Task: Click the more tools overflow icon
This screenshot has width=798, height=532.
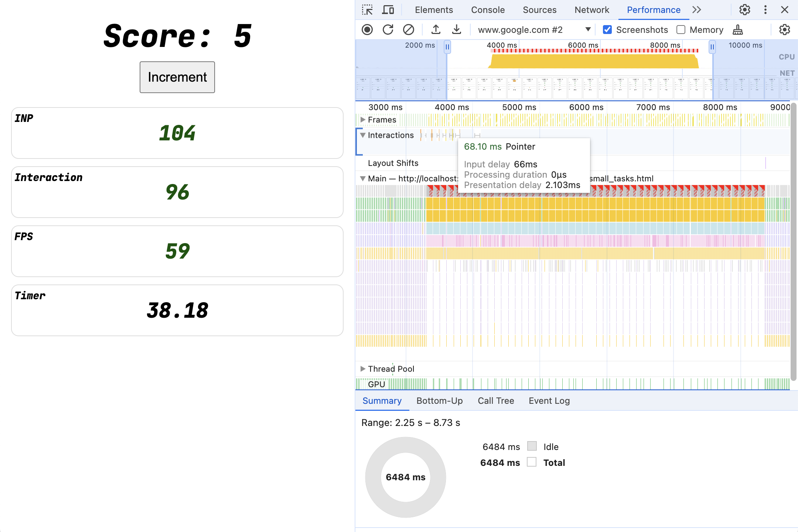Action: coord(696,10)
